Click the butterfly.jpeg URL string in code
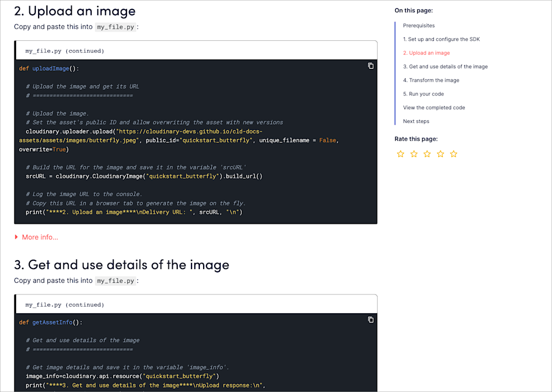This screenshot has height=392, width=552. coord(141,136)
